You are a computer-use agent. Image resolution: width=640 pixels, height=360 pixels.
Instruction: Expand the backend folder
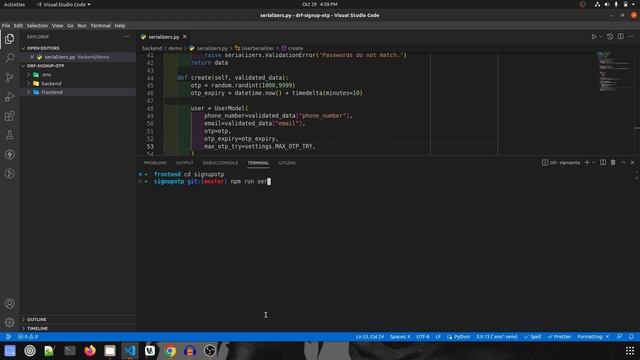coord(51,84)
